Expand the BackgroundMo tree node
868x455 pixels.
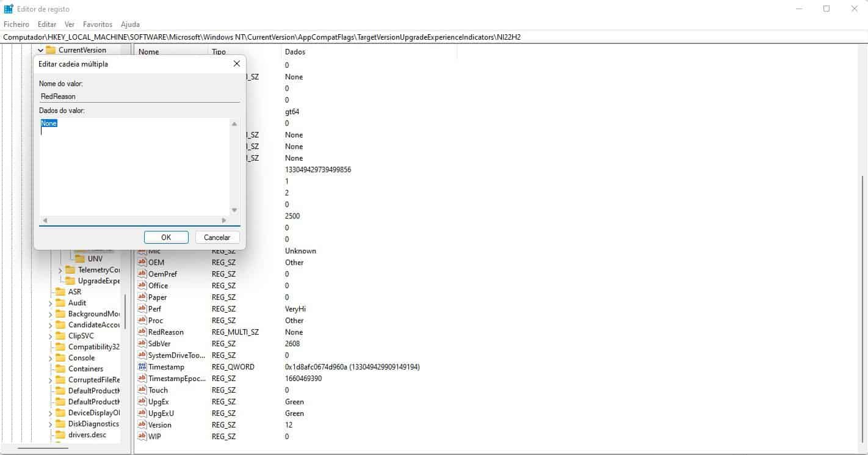tap(51, 314)
